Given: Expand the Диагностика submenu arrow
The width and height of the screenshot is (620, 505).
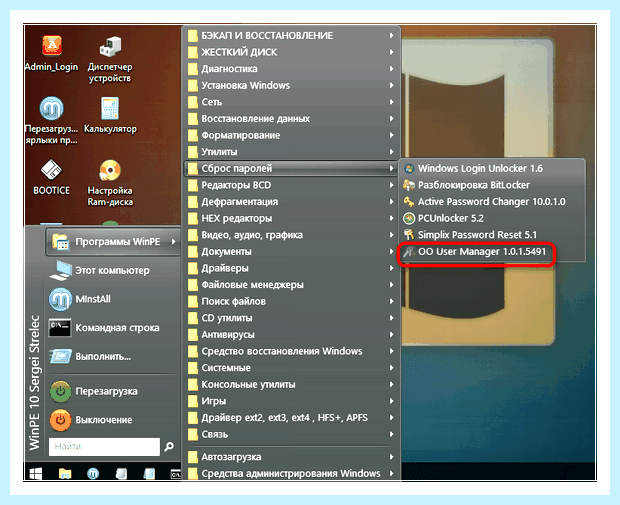Looking at the screenshot, I should tap(391, 69).
